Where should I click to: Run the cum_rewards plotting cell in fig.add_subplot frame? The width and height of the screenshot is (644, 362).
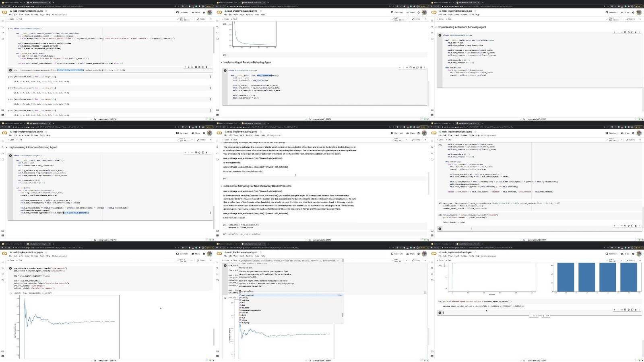point(10,268)
